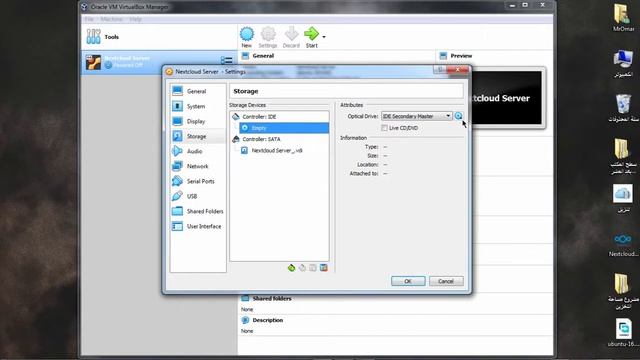Viewport: 640px width, 360px height.
Task: Open the User Interface settings category
Action: pyautogui.click(x=198, y=226)
